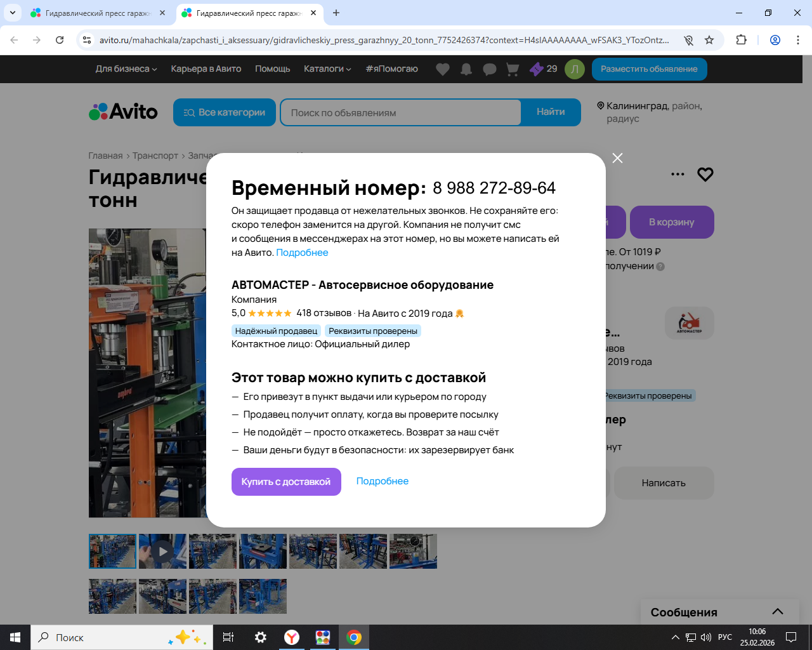Open Windows Settings gear in taskbar
Screen dimensions: 812x650
click(261, 637)
